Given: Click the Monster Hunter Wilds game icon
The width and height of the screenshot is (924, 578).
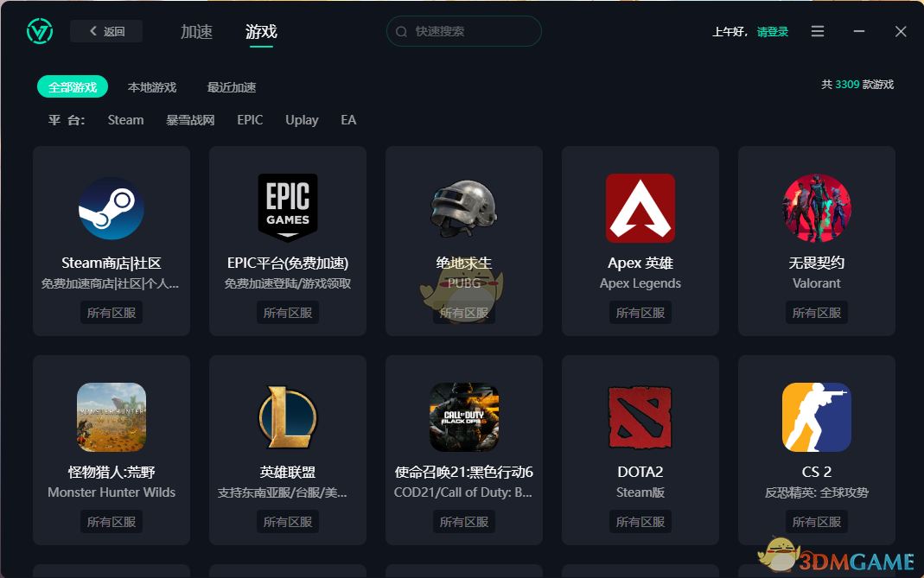Looking at the screenshot, I should (x=111, y=417).
